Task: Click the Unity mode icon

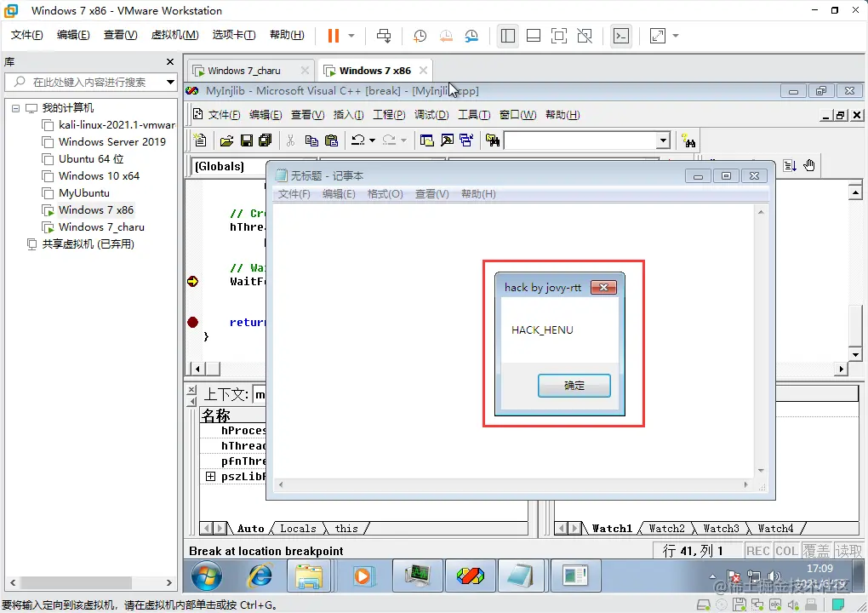Action: (x=585, y=36)
